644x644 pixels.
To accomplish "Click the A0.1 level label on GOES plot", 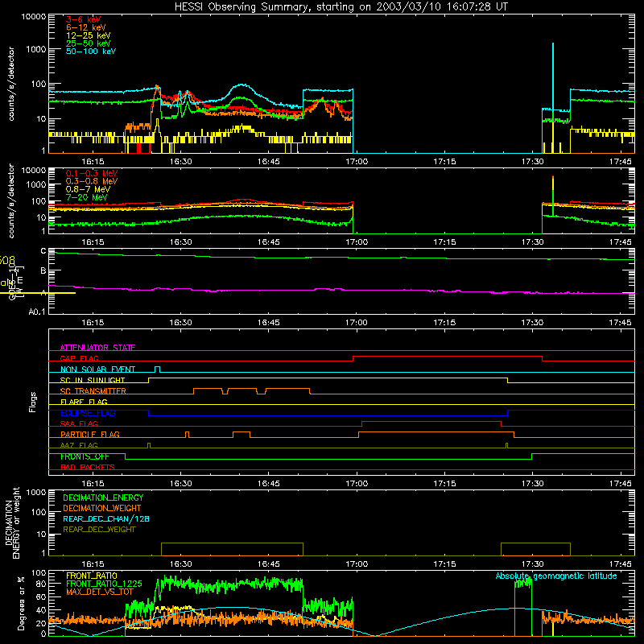I will [37, 312].
